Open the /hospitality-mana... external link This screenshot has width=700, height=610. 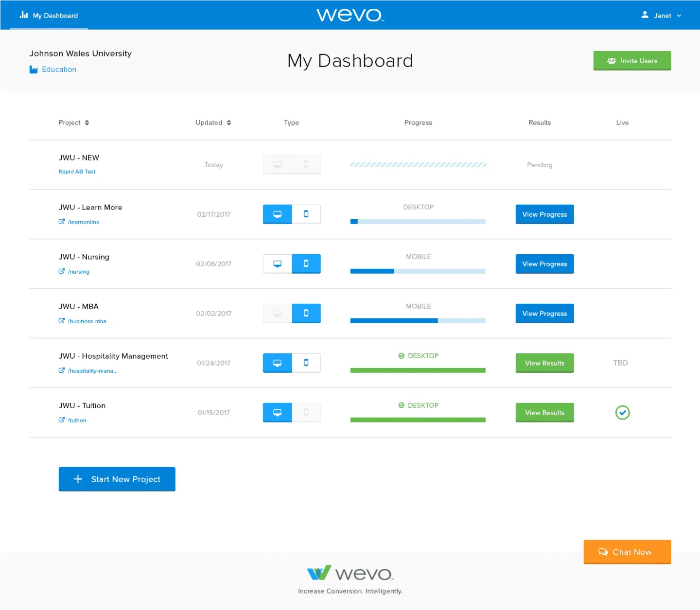(92, 371)
